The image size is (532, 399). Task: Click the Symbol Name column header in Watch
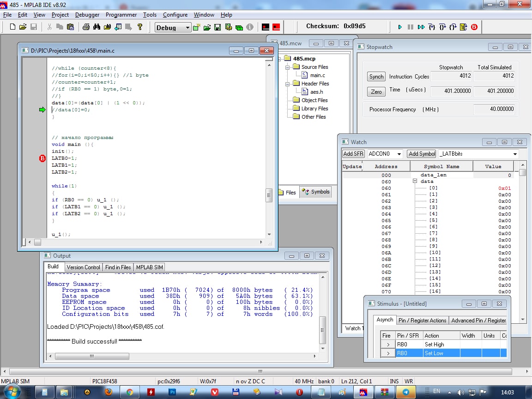pyautogui.click(x=441, y=167)
